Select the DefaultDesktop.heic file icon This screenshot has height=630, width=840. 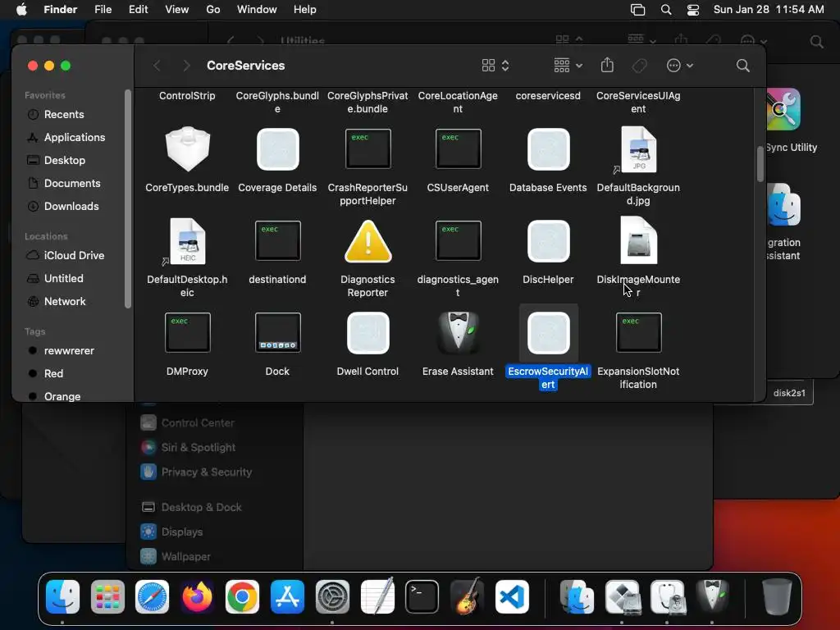(188, 241)
